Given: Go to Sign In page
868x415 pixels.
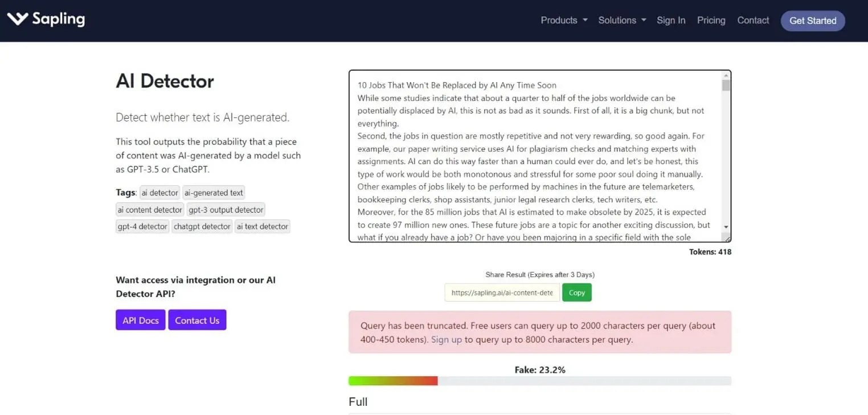Looking at the screenshot, I should 670,21.
